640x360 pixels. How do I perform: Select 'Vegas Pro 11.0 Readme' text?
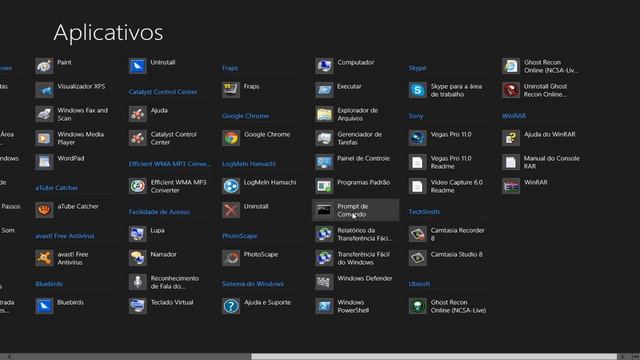tap(451, 162)
